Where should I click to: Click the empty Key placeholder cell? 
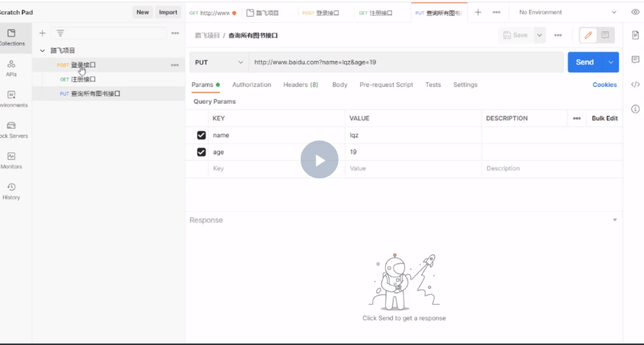coord(276,168)
